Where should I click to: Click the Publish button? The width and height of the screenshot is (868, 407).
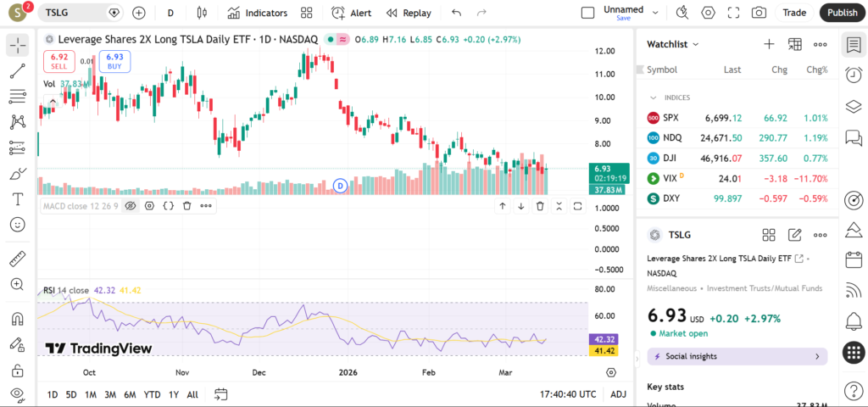(x=842, y=13)
